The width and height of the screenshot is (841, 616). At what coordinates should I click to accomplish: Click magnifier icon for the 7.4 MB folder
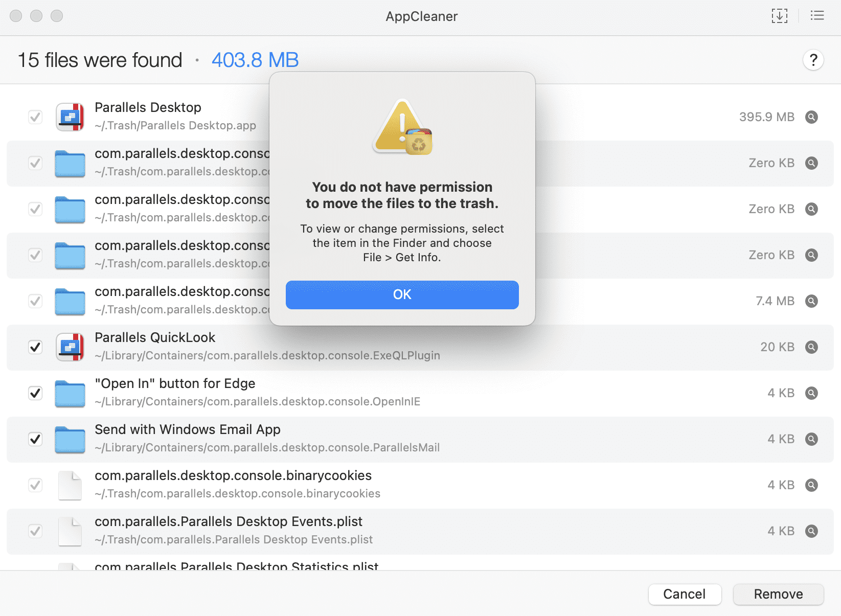[x=811, y=301]
